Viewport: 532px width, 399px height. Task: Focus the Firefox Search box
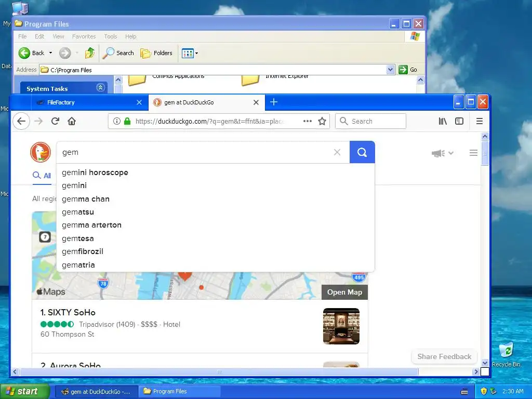(370, 121)
